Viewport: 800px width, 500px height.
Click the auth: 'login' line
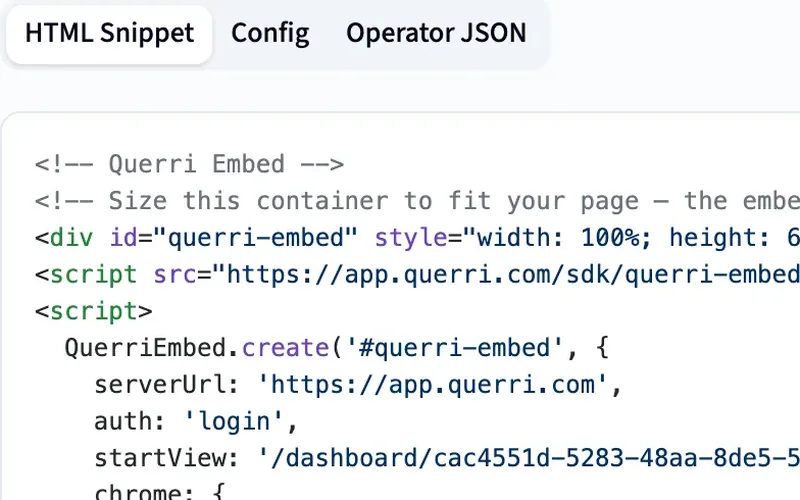click(196, 421)
